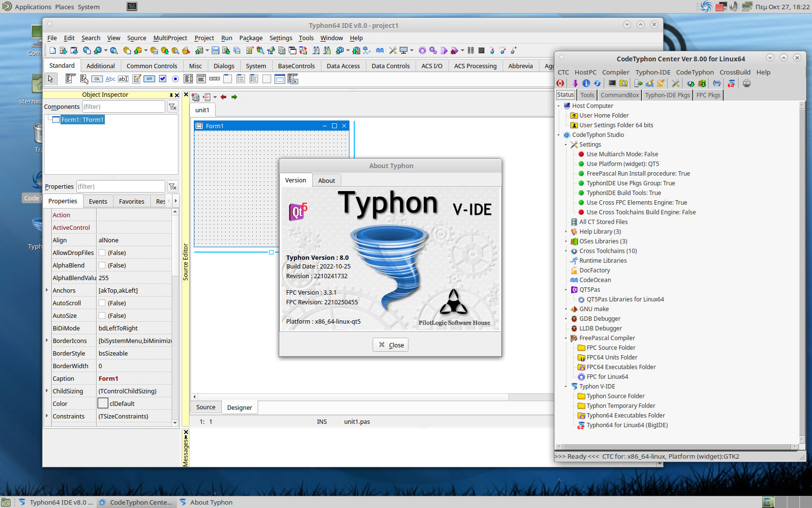Viewport: 812px width, 508px height.
Task: Select Form1: TForm1 in the component tree
Action: pyautogui.click(x=82, y=120)
